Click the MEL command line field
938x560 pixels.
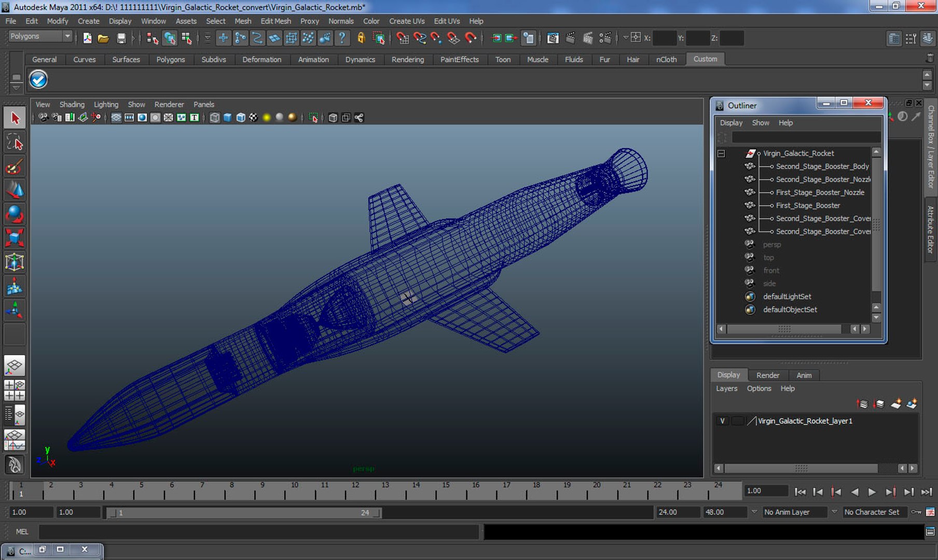[x=259, y=531]
